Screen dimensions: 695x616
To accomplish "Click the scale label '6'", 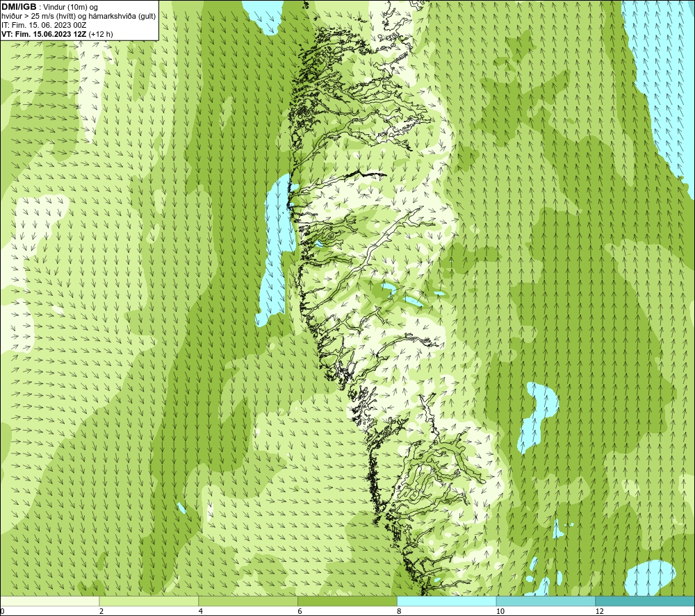I will coord(300,611).
